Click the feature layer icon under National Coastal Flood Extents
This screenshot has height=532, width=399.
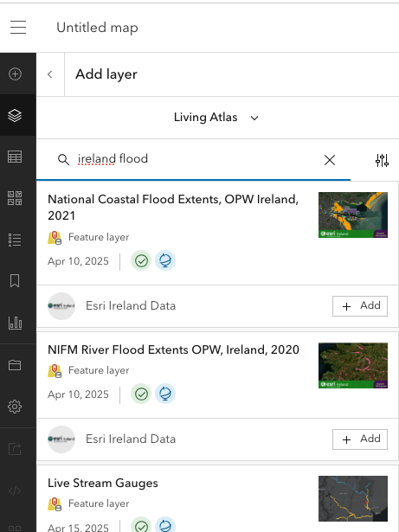pos(55,238)
